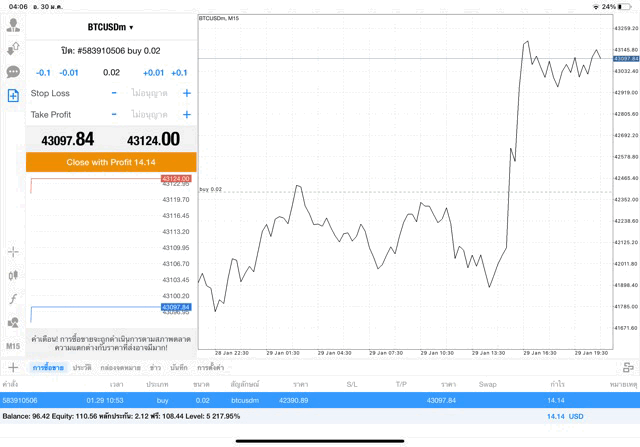Open the indicators function icon
640x447 pixels.
pyautogui.click(x=13, y=299)
